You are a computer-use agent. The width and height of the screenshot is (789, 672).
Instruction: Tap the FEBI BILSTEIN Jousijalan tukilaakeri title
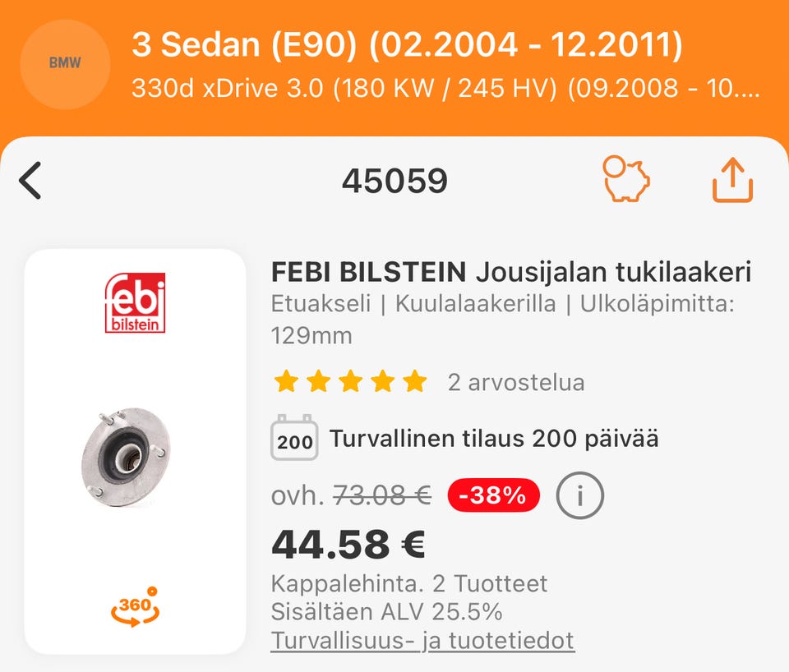tap(511, 271)
